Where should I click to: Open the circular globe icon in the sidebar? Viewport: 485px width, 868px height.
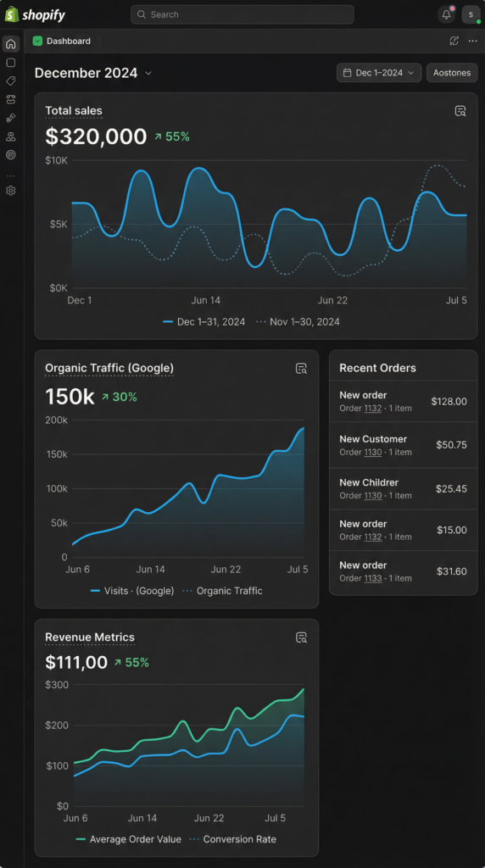pyautogui.click(x=10, y=154)
